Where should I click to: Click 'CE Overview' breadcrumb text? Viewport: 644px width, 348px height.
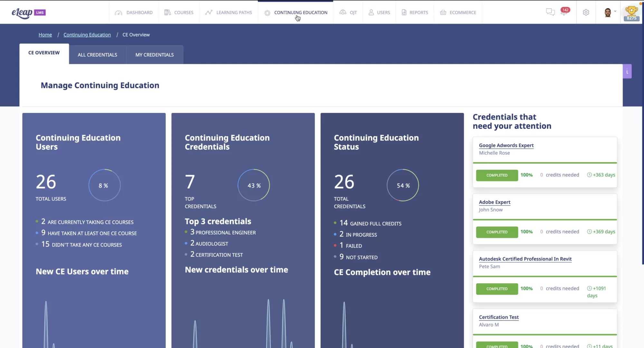136,35
